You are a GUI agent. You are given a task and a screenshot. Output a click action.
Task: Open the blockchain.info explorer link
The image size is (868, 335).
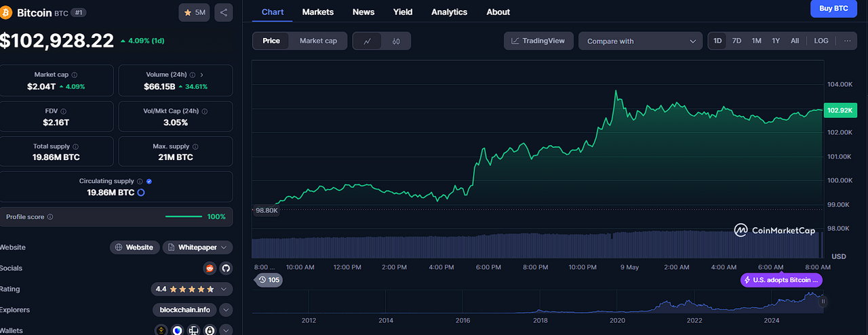point(184,310)
